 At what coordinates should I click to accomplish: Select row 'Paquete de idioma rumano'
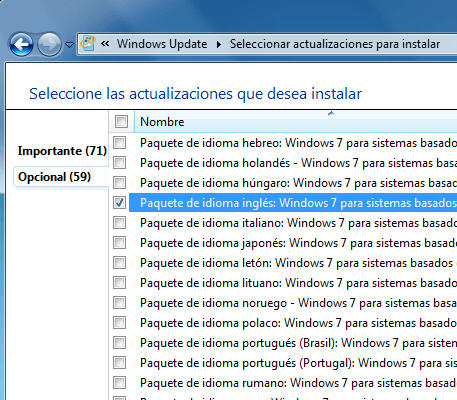click(293, 383)
